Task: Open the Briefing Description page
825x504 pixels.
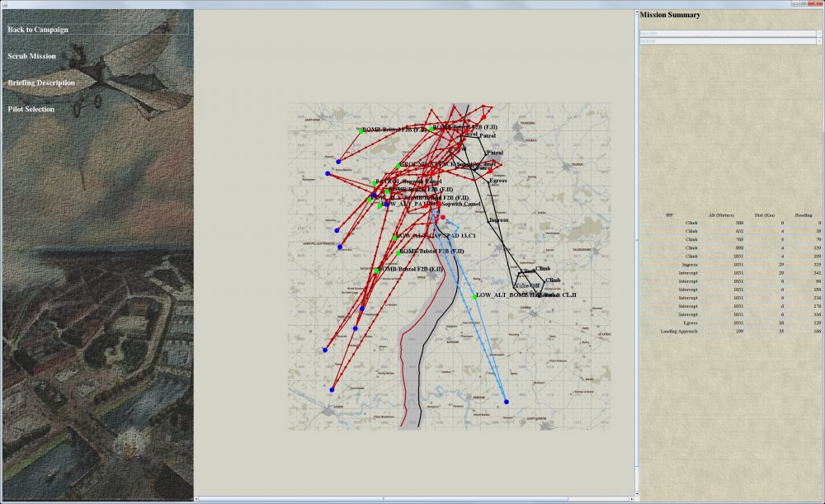Action: tap(41, 82)
